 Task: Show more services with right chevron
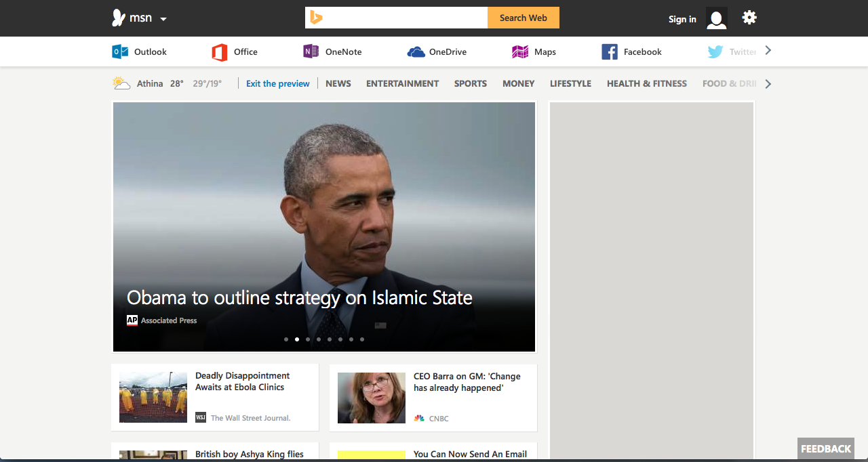coord(768,50)
